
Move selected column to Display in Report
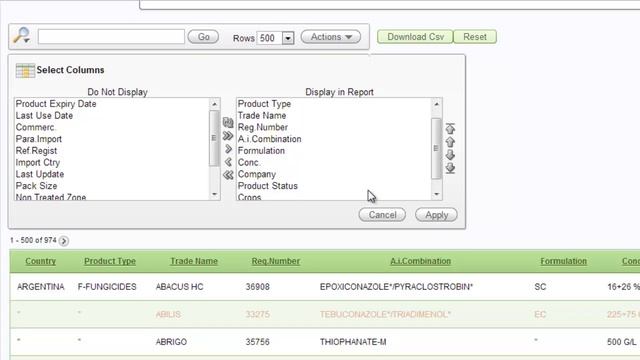[x=228, y=149]
